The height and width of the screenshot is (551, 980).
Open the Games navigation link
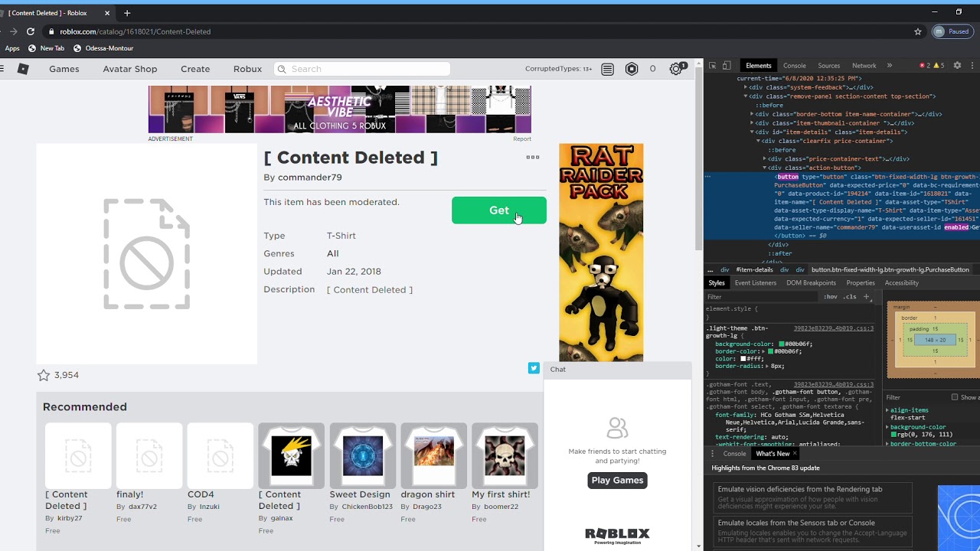[64, 69]
